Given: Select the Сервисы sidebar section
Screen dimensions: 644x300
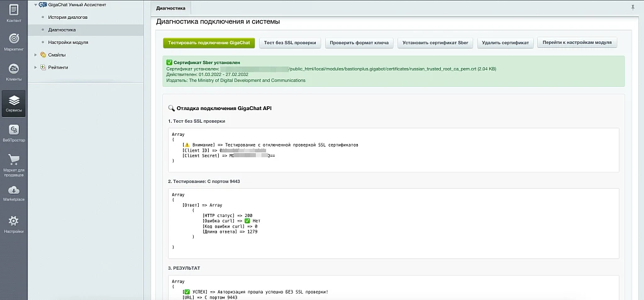Looking at the screenshot, I should tap(14, 104).
